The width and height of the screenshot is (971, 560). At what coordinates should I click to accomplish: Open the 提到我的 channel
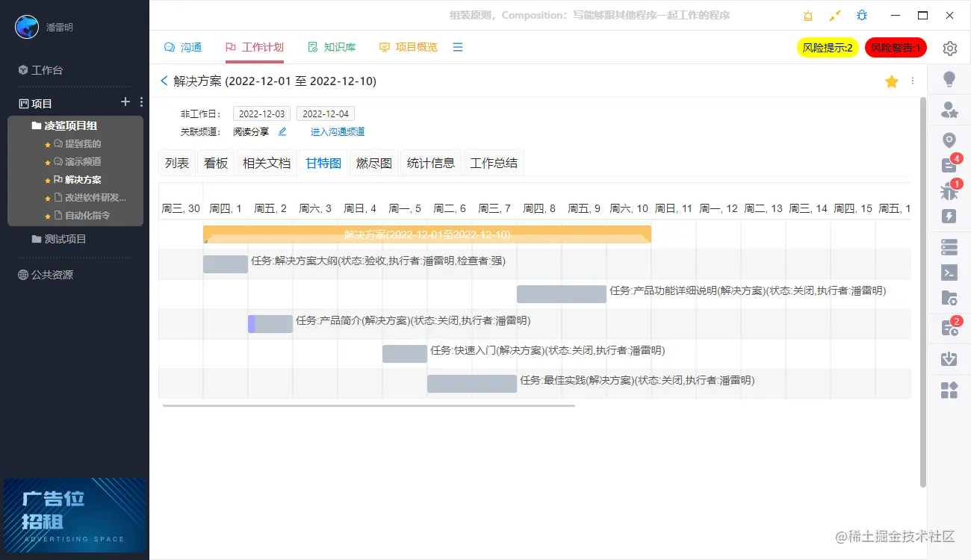point(77,143)
